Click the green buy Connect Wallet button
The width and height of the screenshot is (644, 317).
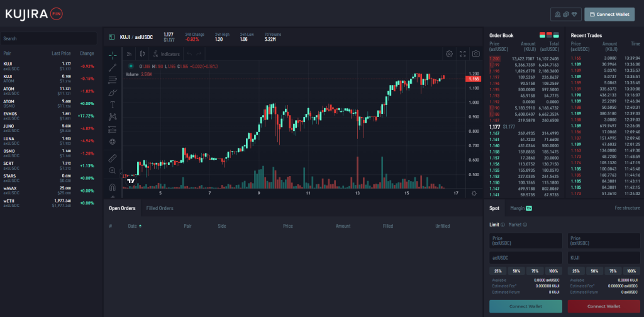point(525,306)
